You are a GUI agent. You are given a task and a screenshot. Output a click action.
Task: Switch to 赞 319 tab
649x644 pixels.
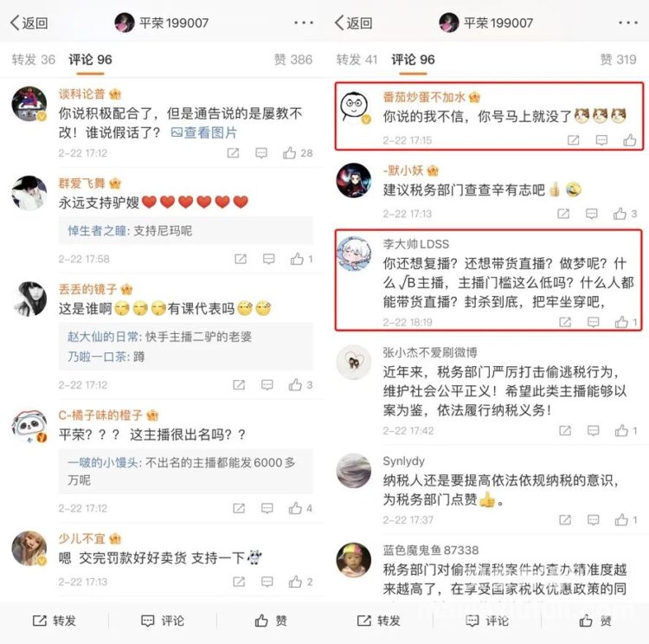[x=618, y=60]
